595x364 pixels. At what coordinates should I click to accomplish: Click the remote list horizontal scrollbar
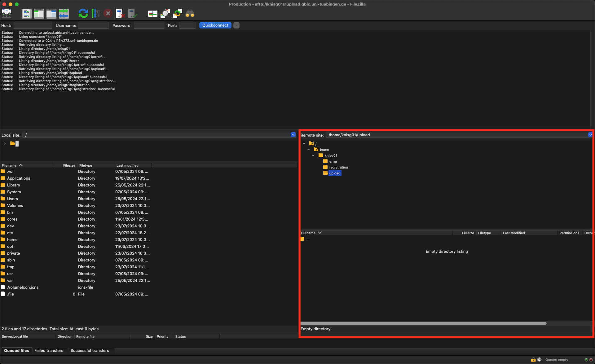coord(423,323)
